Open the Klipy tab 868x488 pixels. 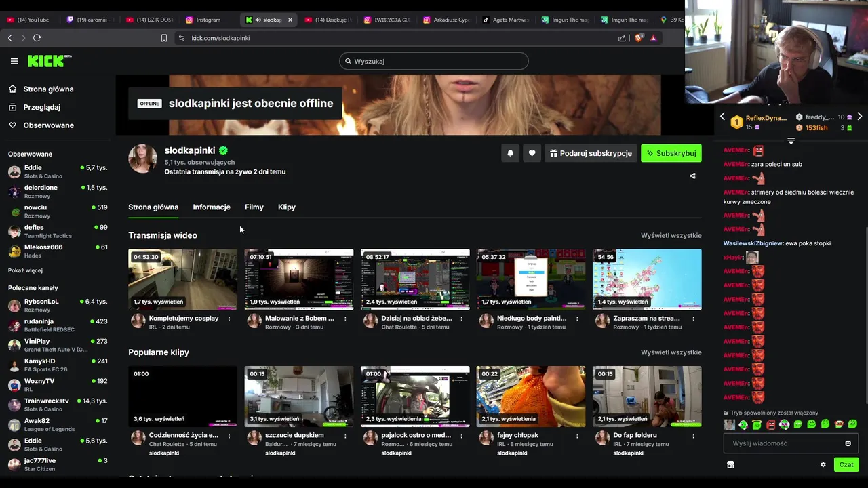[287, 207]
